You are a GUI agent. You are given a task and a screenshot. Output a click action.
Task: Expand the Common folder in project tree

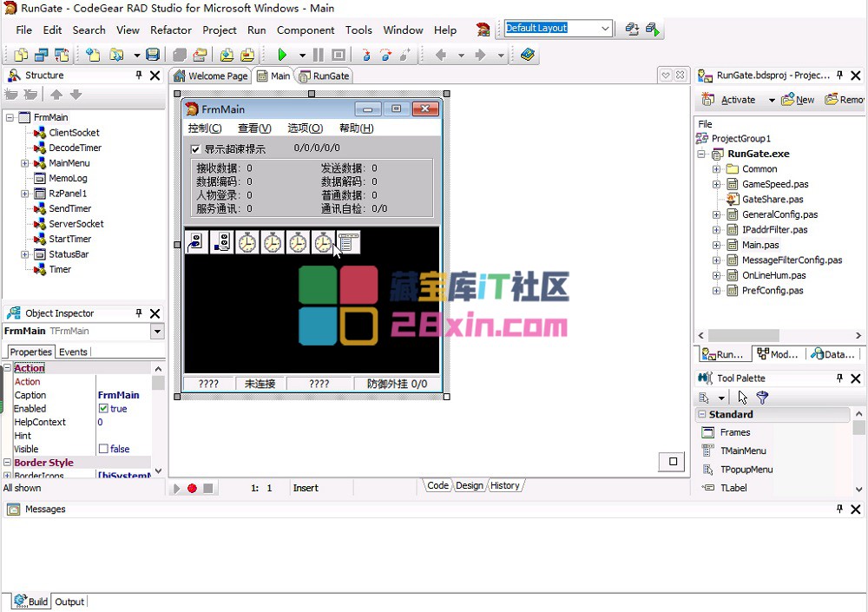click(x=716, y=169)
